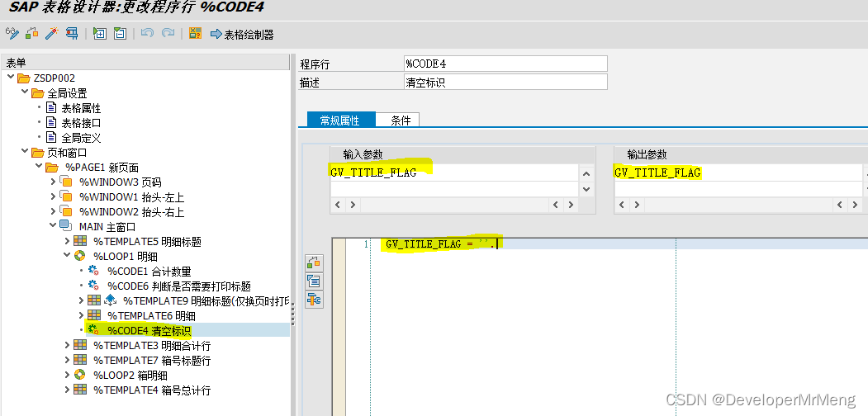Click the 程序行 field containing %CODE4
This screenshot has height=416, width=868.
coord(505,64)
